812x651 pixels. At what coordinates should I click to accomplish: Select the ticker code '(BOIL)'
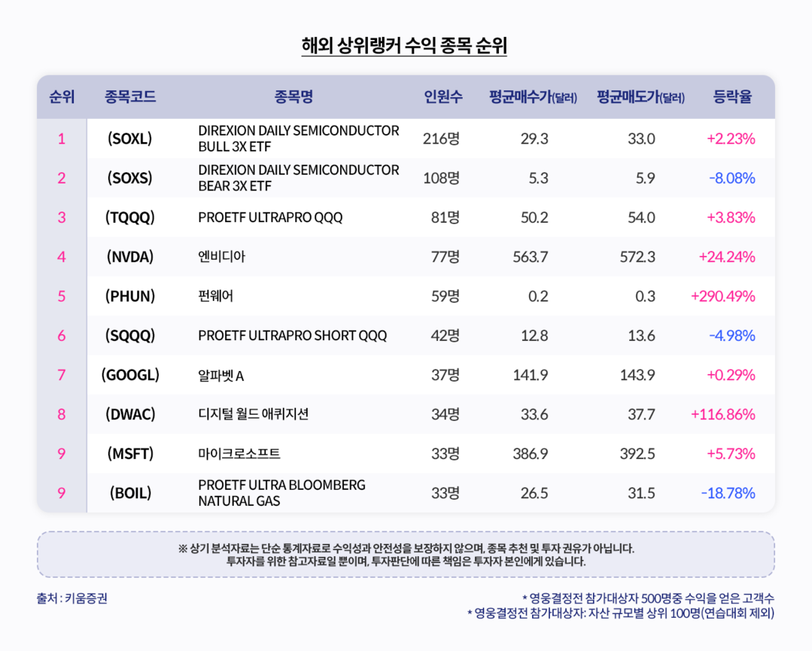pyautogui.click(x=130, y=492)
